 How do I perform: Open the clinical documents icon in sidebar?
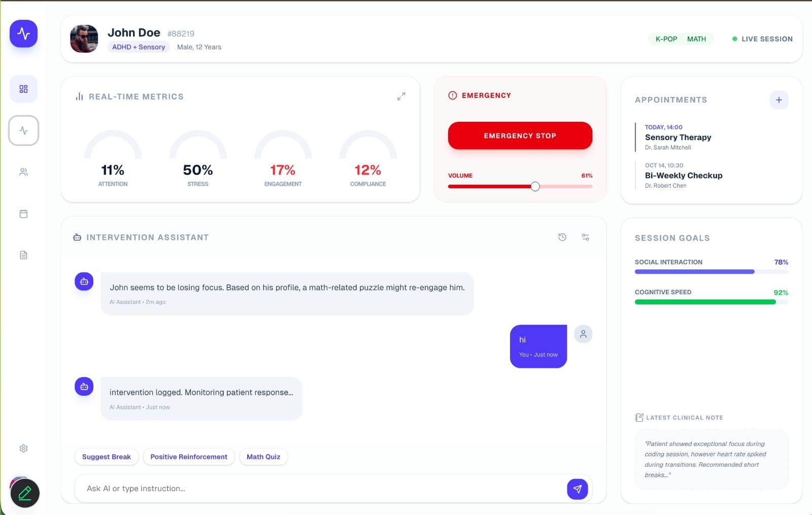pos(23,255)
